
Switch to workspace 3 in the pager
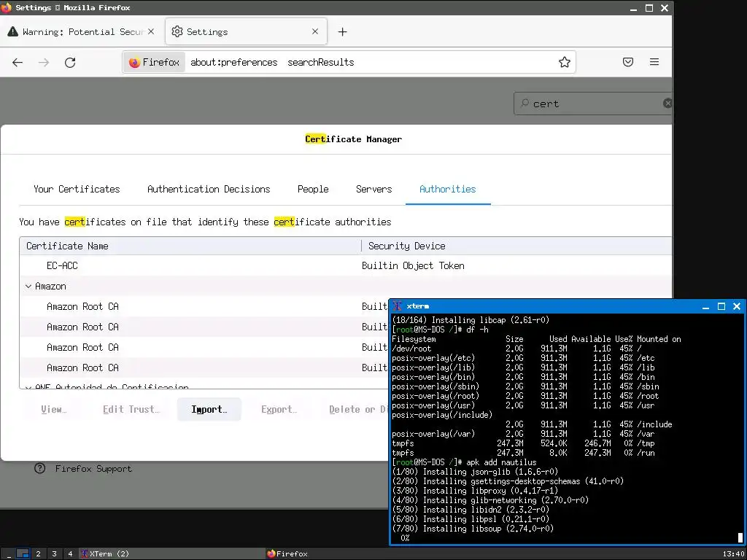tap(54, 554)
